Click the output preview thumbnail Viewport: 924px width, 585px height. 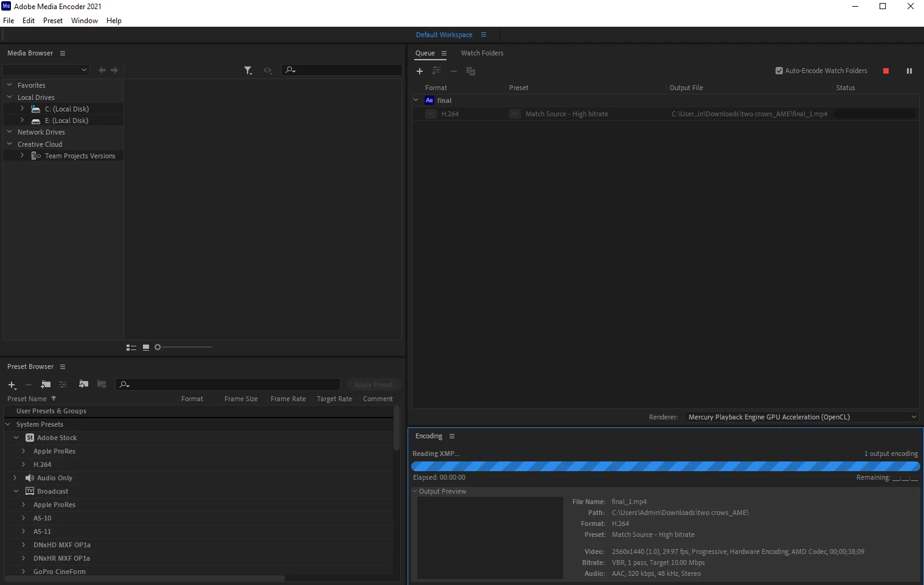pos(490,538)
